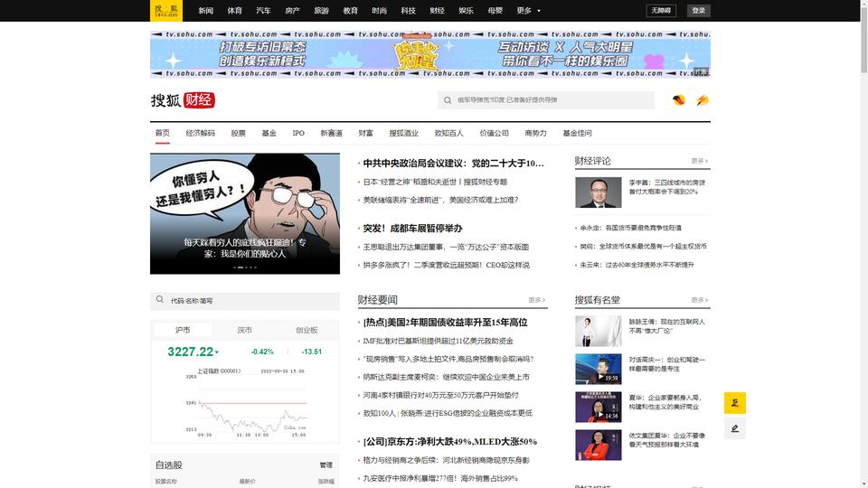Open thumbnail beside 脉脉王倩 article
Image resolution: width=868 pixels, height=488 pixels.
click(x=598, y=331)
